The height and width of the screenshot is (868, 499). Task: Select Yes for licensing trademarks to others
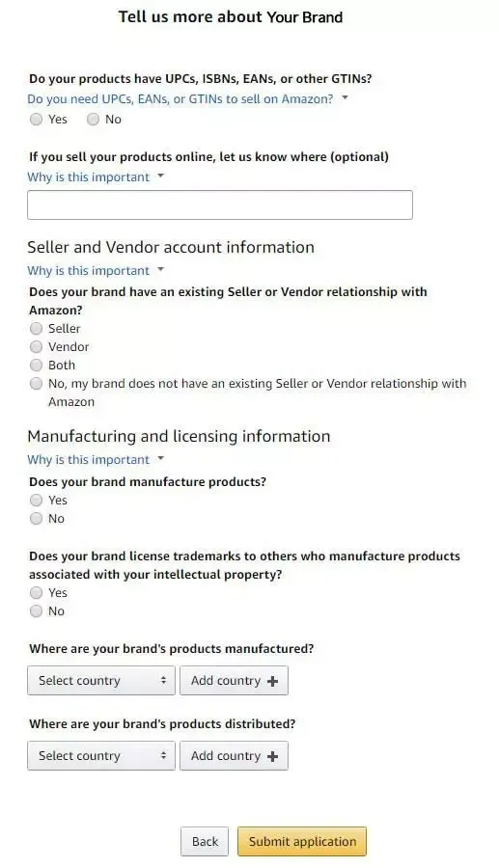[x=36, y=592]
